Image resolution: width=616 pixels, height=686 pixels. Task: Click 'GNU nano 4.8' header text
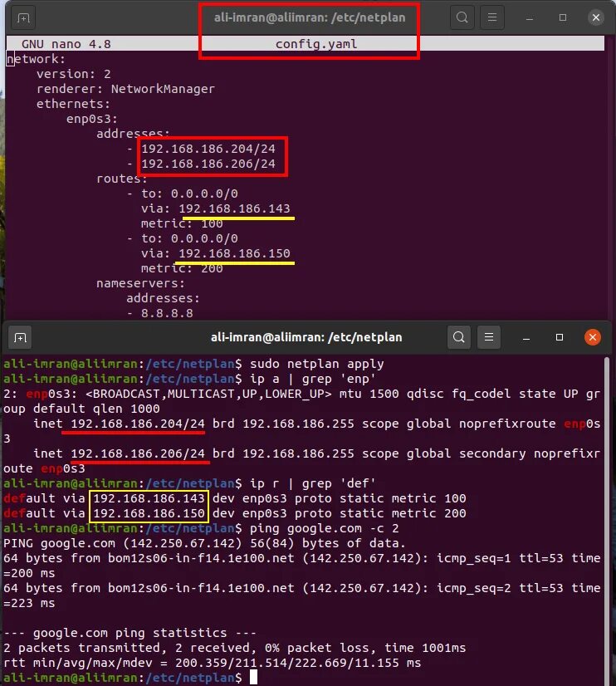point(66,44)
